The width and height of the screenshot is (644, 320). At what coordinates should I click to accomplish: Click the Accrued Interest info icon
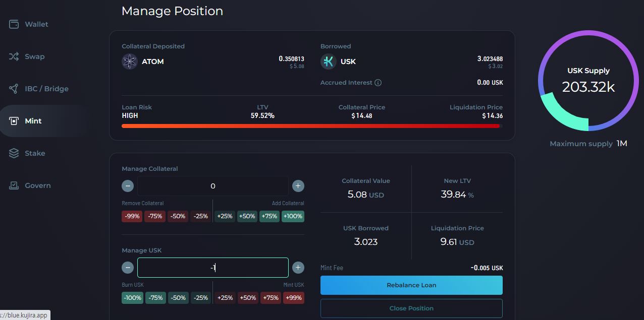(378, 83)
